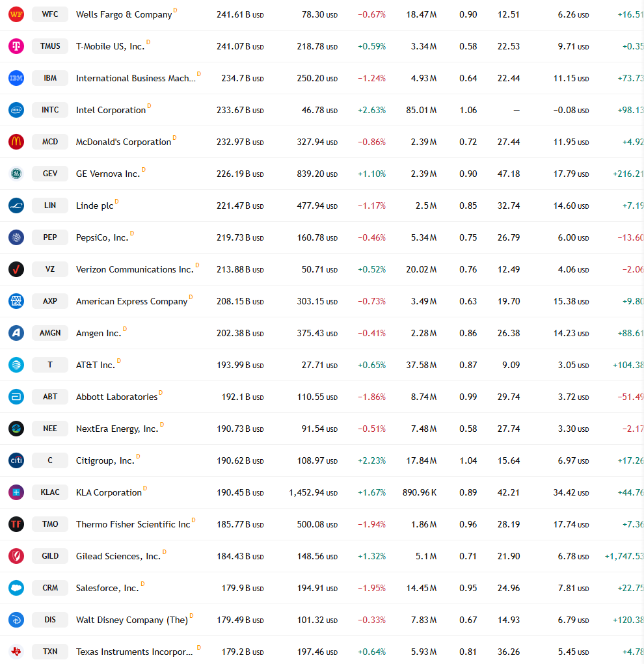Select KLA EPS 34.42 USD

[x=570, y=492]
